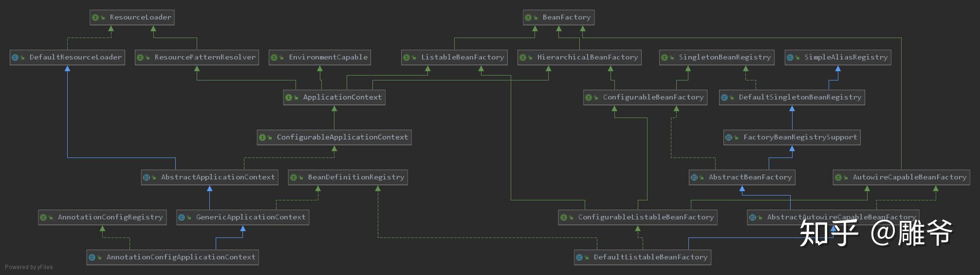This screenshot has height=275, width=980.
Task: Select the SimpleAliasRegistry label text
Action: point(846,58)
